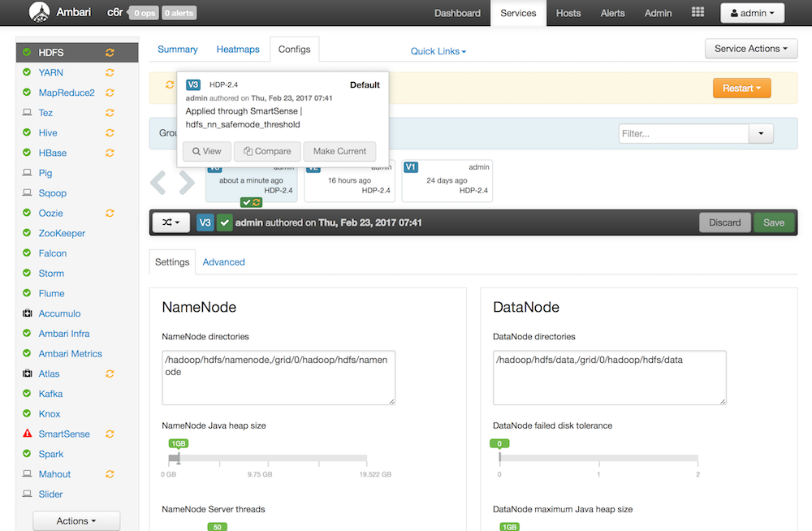This screenshot has height=531, width=812.
Task: Click the HDFS restart-required refresh icon
Action: point(110,52)
